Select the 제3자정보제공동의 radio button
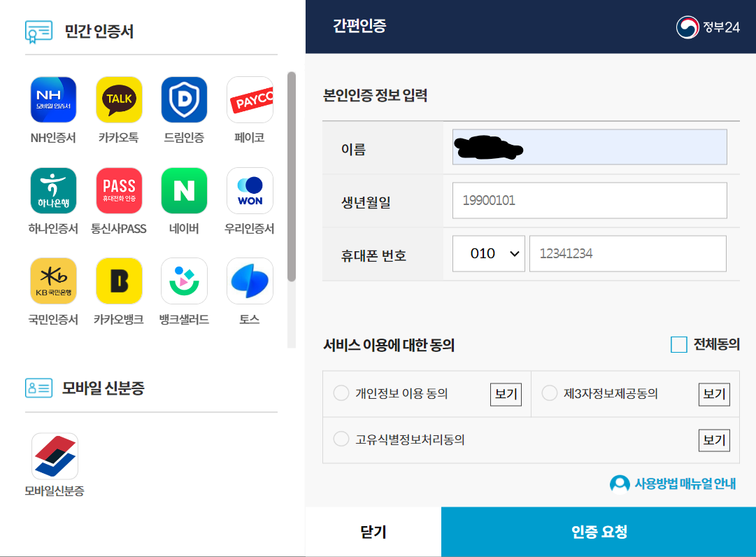This screenshot has height=557, width=756. (550, 393)
